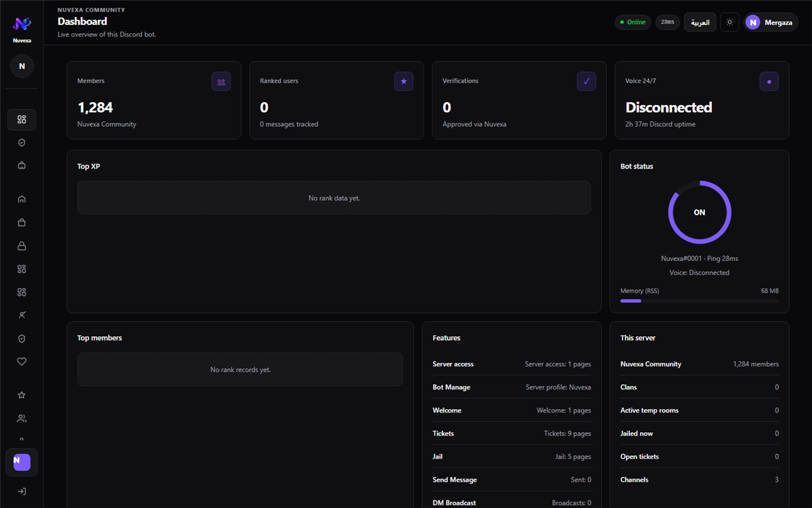Click the Clans row in This server
The height and width of the screenshot is (508, 812).
point(700,387)
